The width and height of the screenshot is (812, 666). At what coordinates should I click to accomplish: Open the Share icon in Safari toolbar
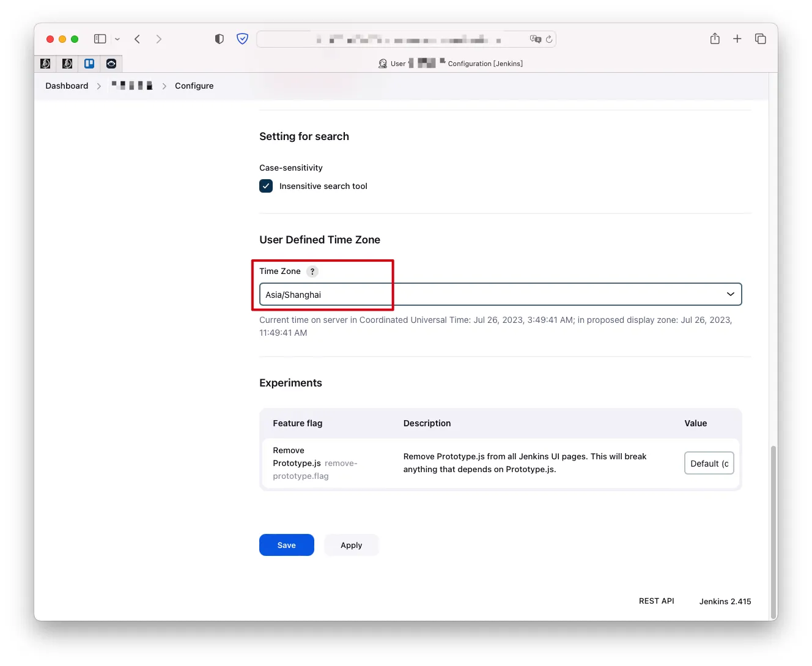tap(715, 39)
